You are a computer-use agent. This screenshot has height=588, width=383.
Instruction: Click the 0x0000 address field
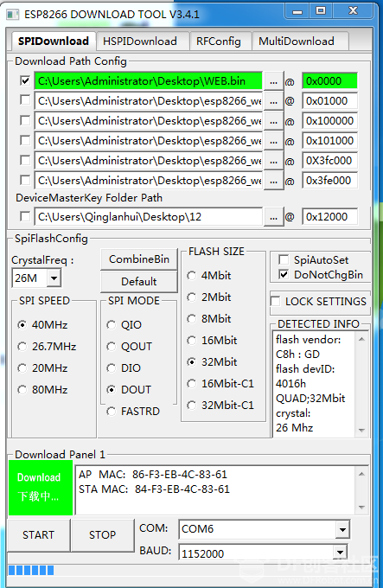pos(329,81)
